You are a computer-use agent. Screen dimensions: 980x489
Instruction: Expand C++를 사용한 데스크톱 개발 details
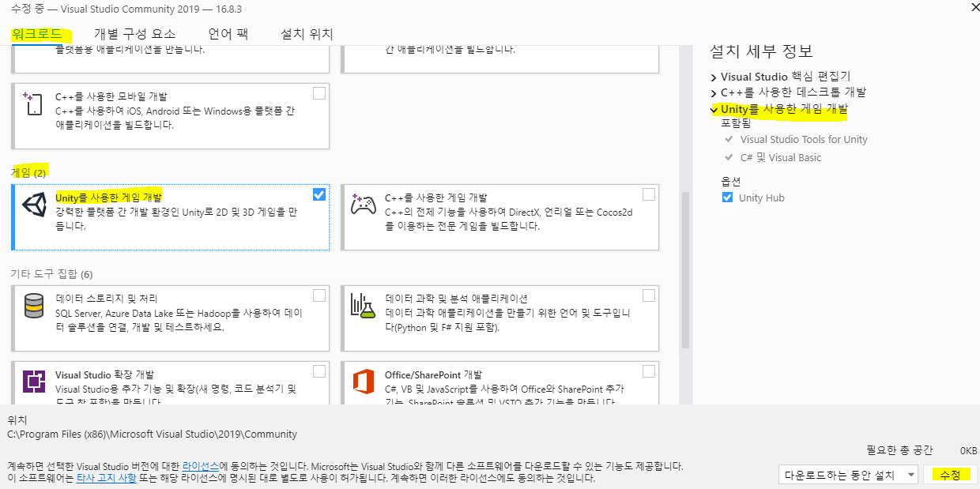[x=714, y=92]
